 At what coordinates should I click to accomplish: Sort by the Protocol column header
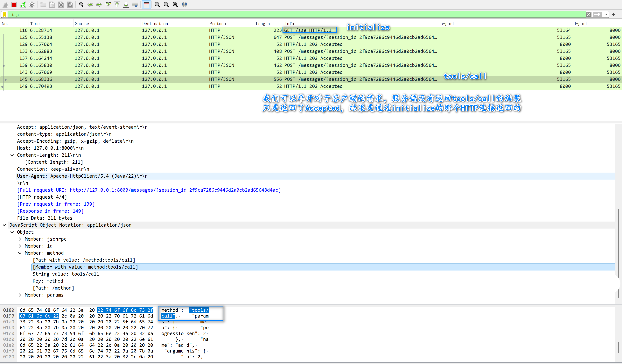pyautogui.click(x=231, y=24)
